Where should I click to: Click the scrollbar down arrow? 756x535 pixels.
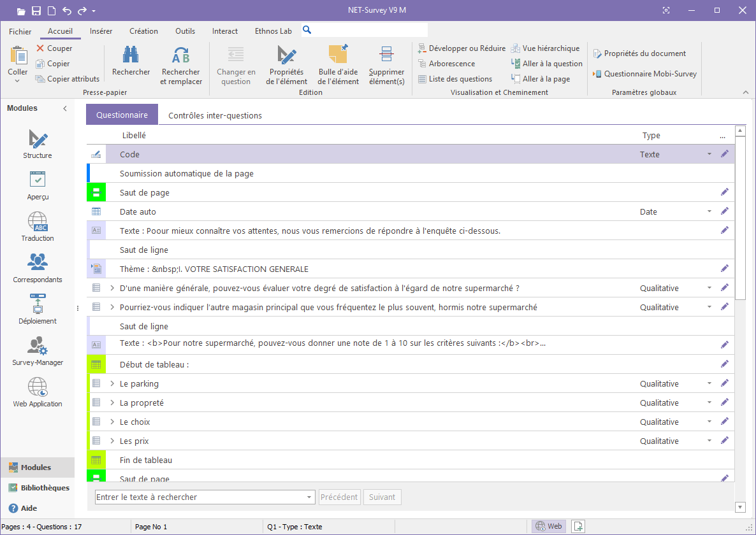pyautogui.click(x=740, y=506)
